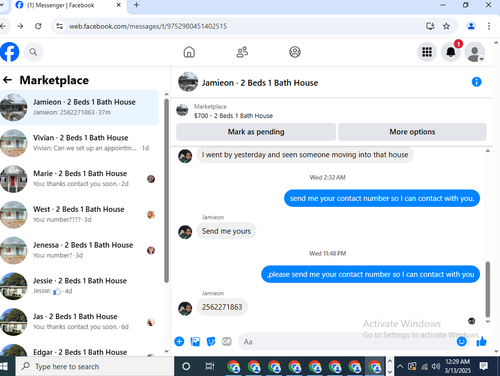Open the Jenessa conversation
The height and width of the screenshot is (376, 500).
click(x=79, y=250)
